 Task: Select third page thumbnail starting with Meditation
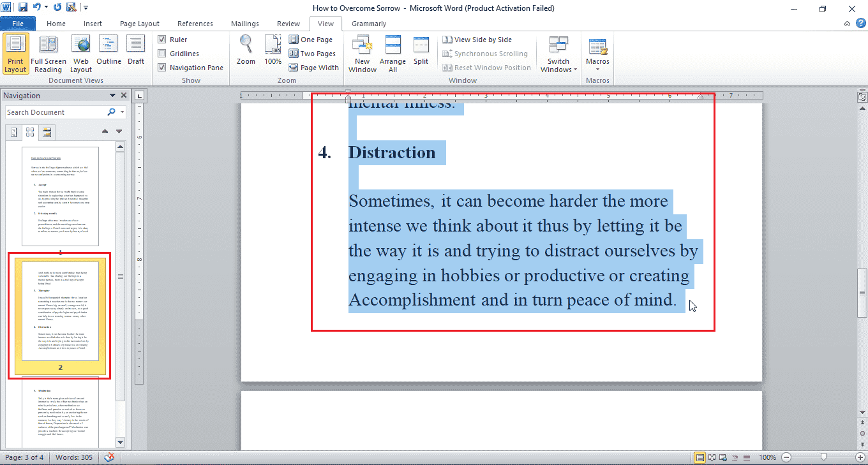[60, 411]
